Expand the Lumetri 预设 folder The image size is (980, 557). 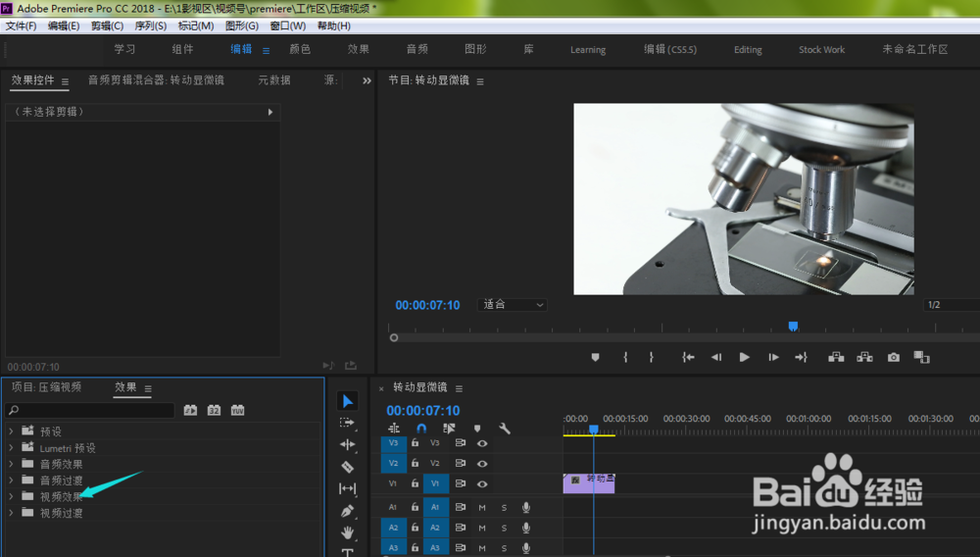point(11,447)
